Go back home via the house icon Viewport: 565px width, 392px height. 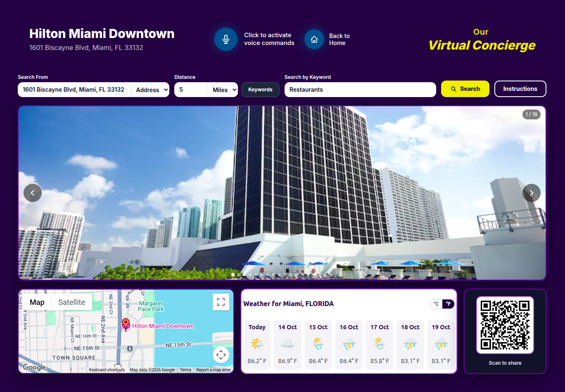click(314, 39)
